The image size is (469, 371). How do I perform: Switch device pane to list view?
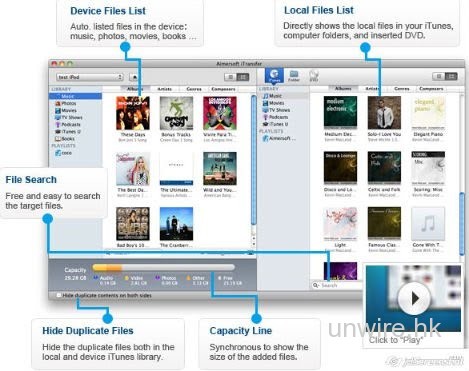coord(230,77)
